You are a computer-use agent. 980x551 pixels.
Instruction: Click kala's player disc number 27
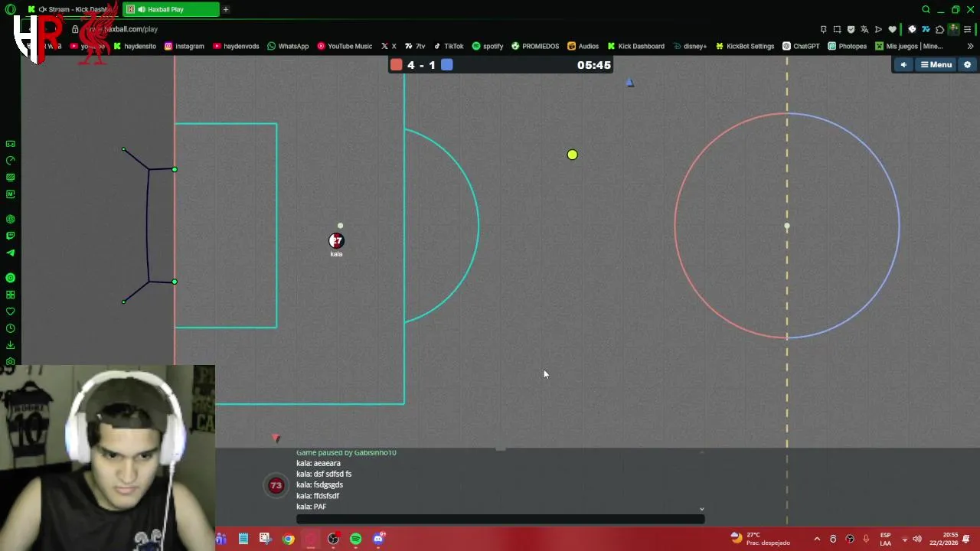(336, 240)
